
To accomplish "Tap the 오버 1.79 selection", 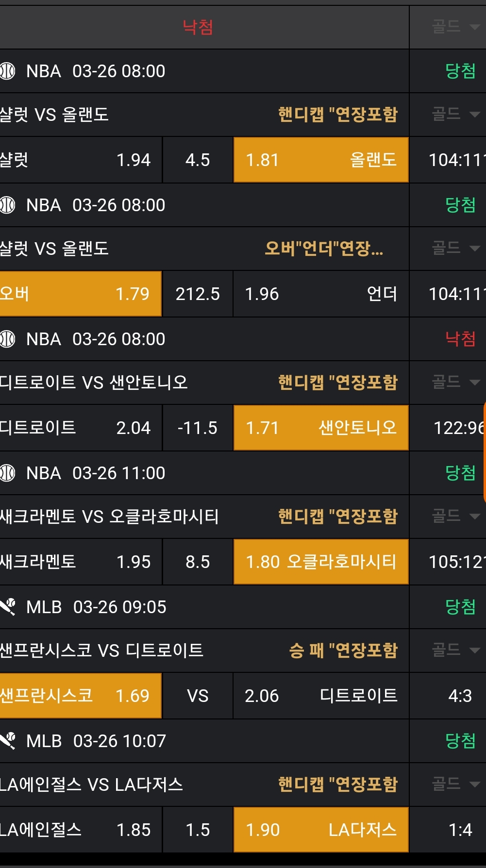I will tap(80, 294).
